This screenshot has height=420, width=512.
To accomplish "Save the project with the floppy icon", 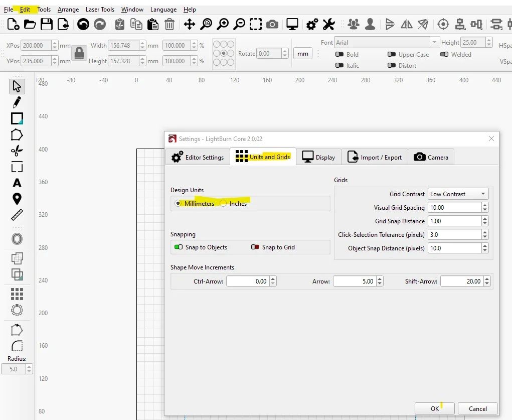I will click(46, 24).
